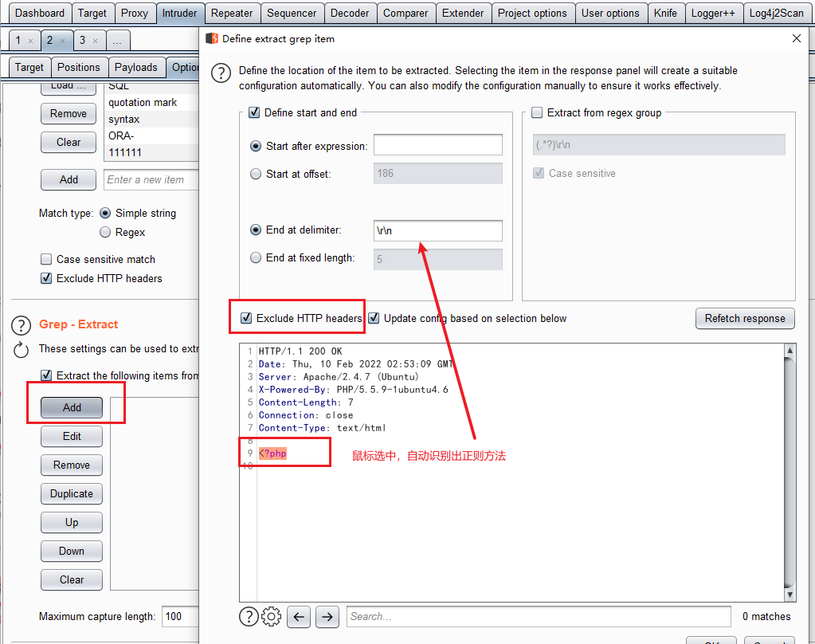
Task: Open the Sequencer tab
Action: point(292,13)
